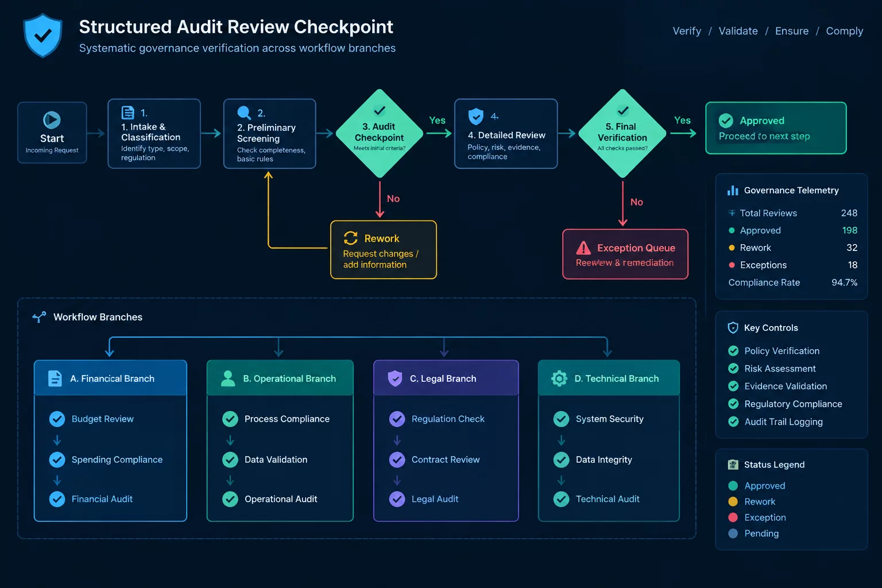Click the bar chart icon for Governance Telemetry

coord(733,190)
